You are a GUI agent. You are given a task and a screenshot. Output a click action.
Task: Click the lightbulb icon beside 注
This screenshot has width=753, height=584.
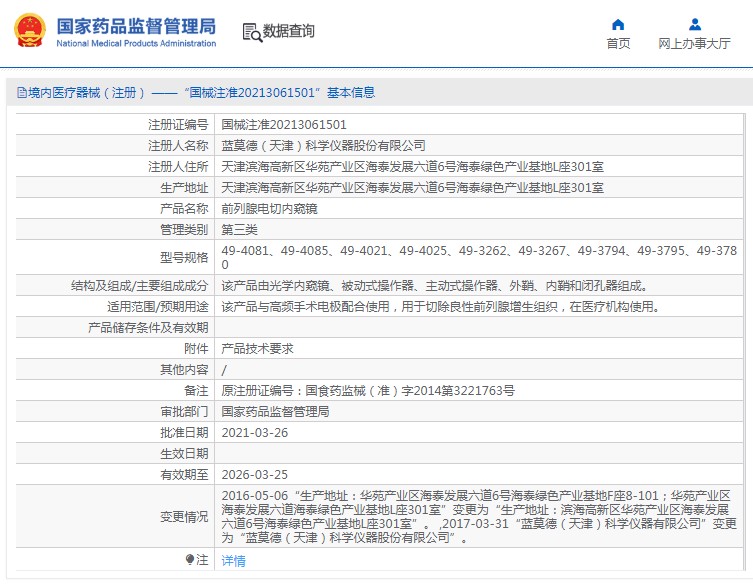pyautogui.click(x=190, y=560)
